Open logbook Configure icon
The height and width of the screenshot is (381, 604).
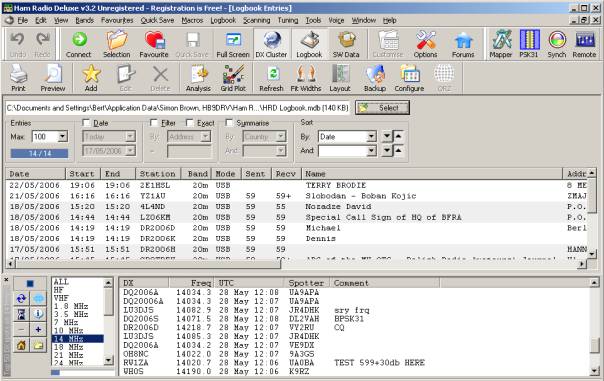(409, 78)
